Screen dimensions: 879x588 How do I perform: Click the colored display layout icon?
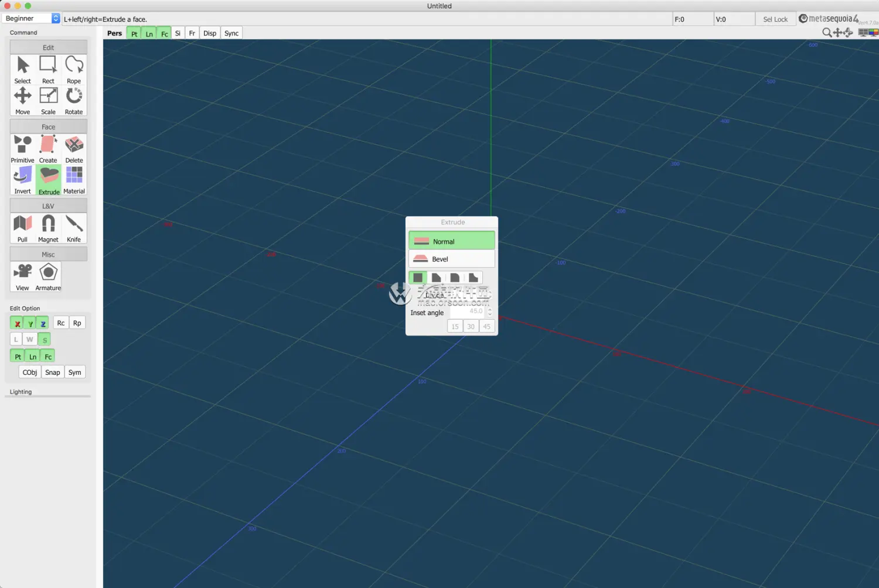tap(874, 33)
